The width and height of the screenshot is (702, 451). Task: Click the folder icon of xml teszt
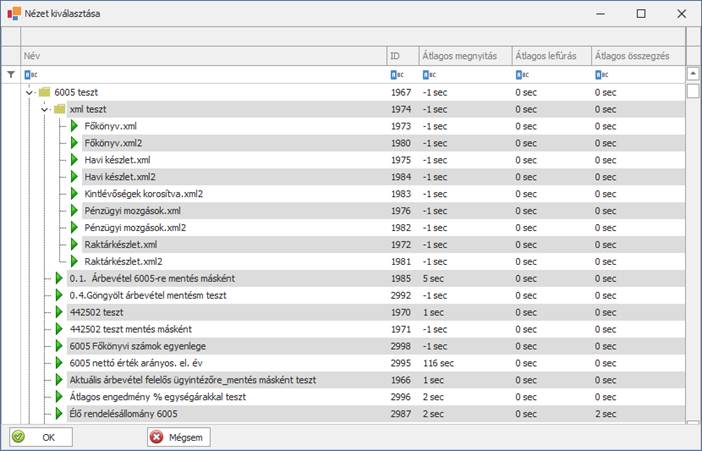click(59, 109)
